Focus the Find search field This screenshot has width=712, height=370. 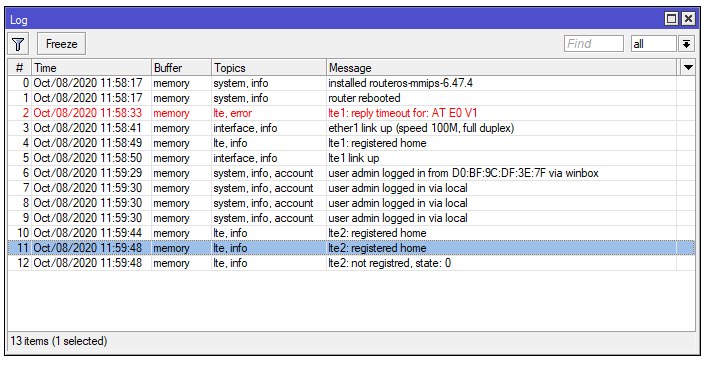[x=593, y=44]
